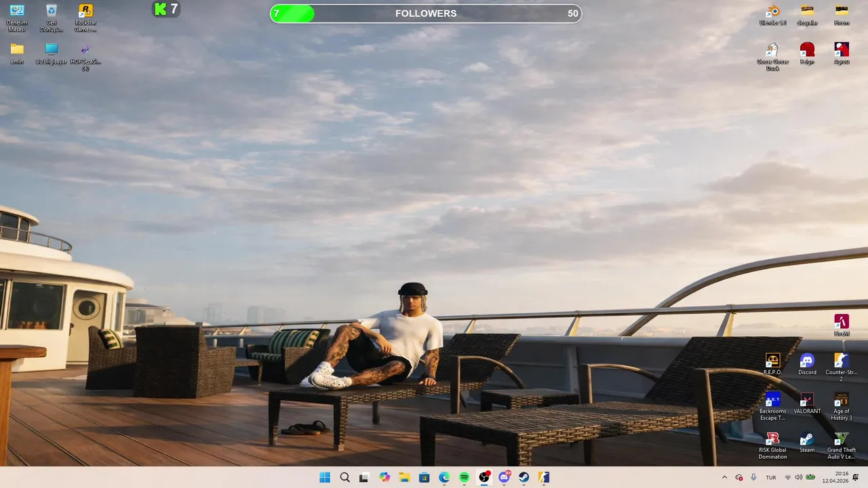Open Task View in the taskbar
The width and height of the screenshot is (868, 488).
(364, 477)
